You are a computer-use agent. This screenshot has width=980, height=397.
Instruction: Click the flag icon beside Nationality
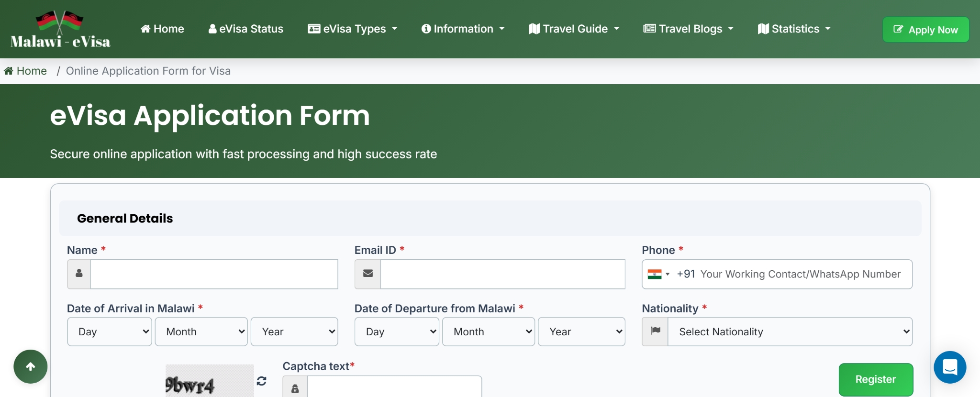coord(655,331)
